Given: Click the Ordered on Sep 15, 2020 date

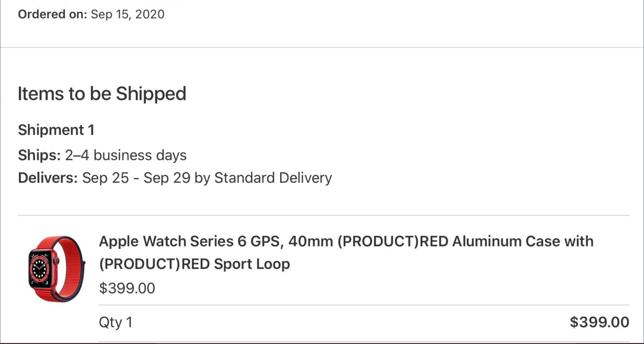Looking at the screenshot, I should tap(128, 14).
